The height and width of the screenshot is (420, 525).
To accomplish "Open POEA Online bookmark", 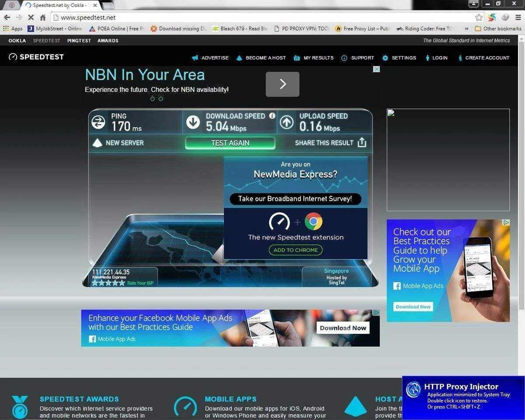I will (117, 29).
